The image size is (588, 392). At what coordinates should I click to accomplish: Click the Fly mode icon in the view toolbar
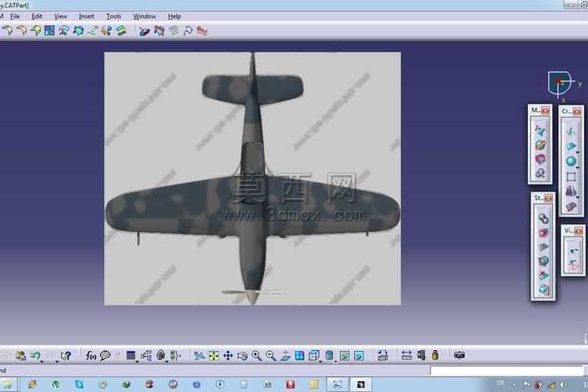pos(199,355)
